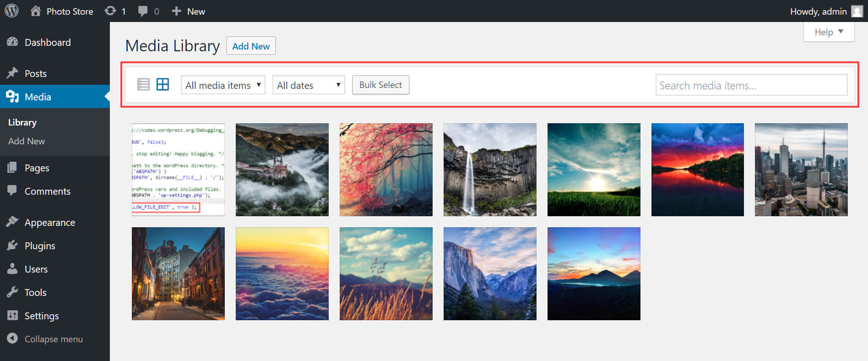The height and width of the screenshot is (361, 868).
Task: Open the pink blossom tree thumbnail
Action: click(x=386, y=170)
